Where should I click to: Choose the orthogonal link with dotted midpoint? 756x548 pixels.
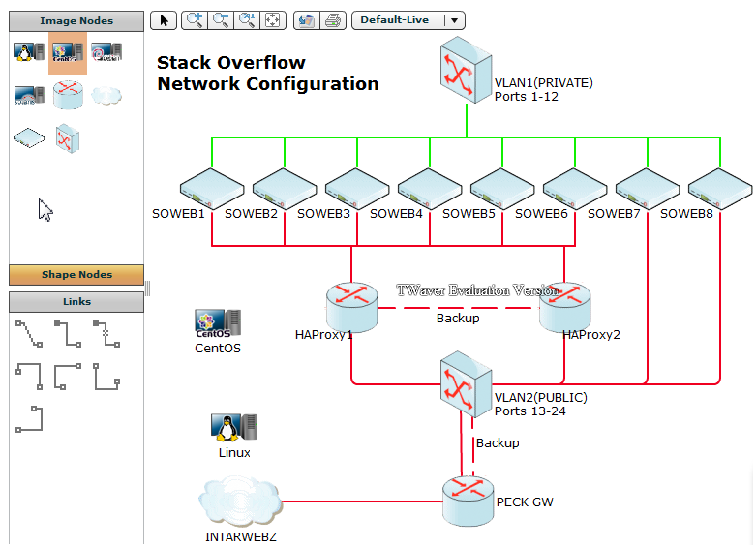[x=106, y=334]
